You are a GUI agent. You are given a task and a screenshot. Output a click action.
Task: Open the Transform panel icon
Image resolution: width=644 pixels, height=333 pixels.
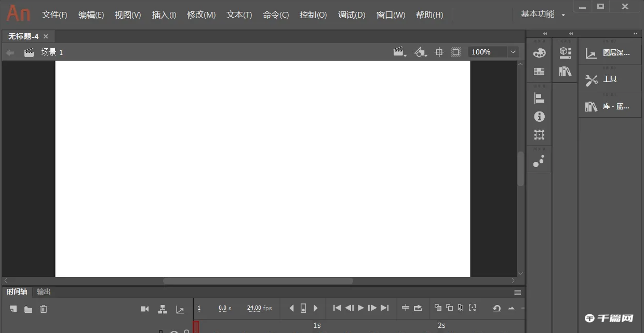tap(539, 134)
